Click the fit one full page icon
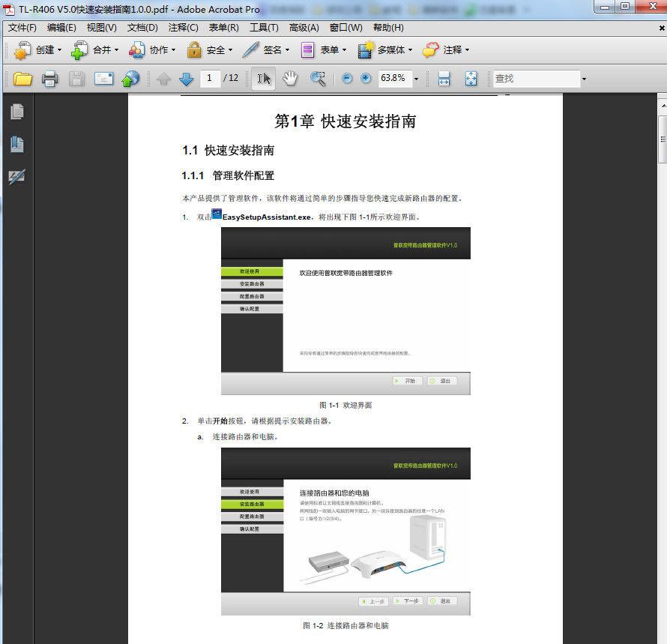 [471, 79]
